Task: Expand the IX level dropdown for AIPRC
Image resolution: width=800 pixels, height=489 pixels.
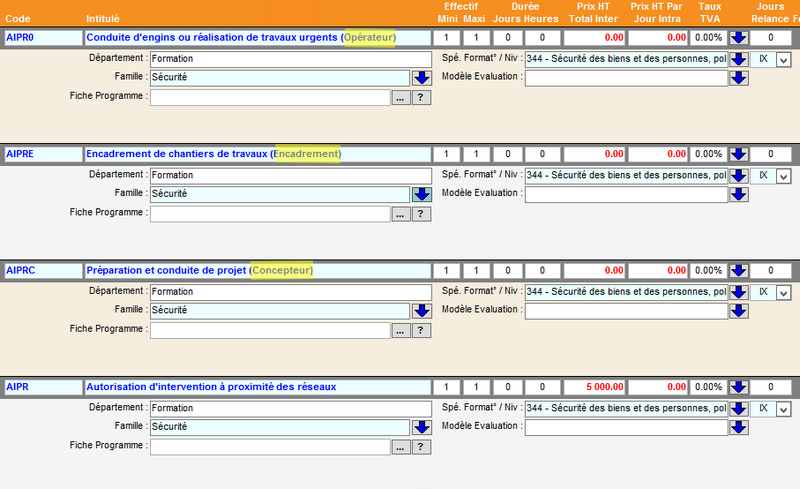Action: 783,293
